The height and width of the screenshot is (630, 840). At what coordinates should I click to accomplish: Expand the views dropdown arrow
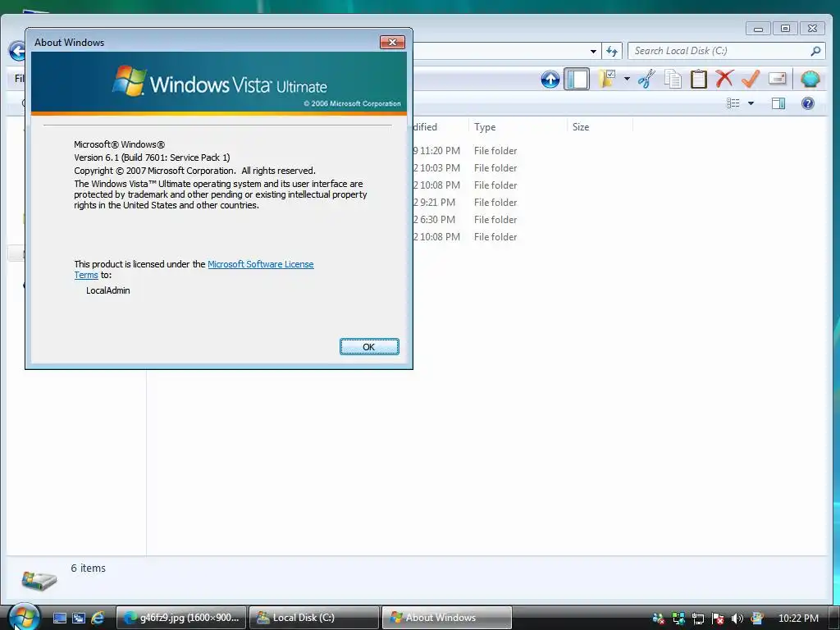coord(751,103)
